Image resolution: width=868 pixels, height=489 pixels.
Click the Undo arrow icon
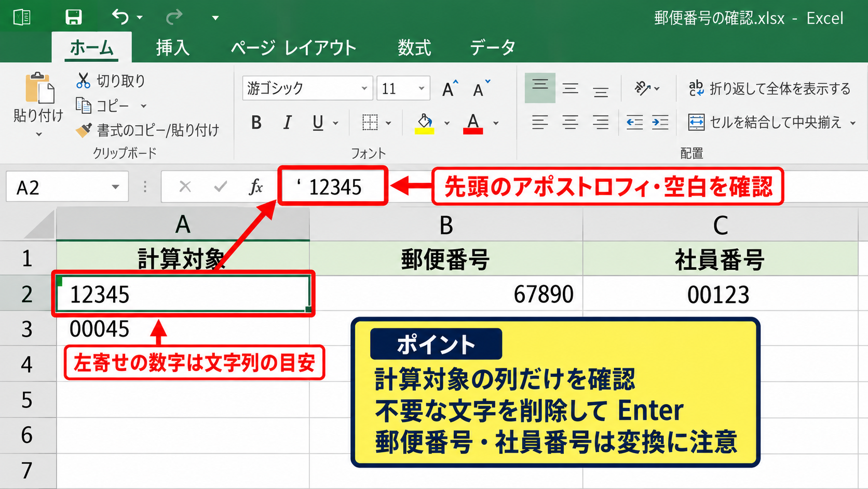[x=120, y=17]
